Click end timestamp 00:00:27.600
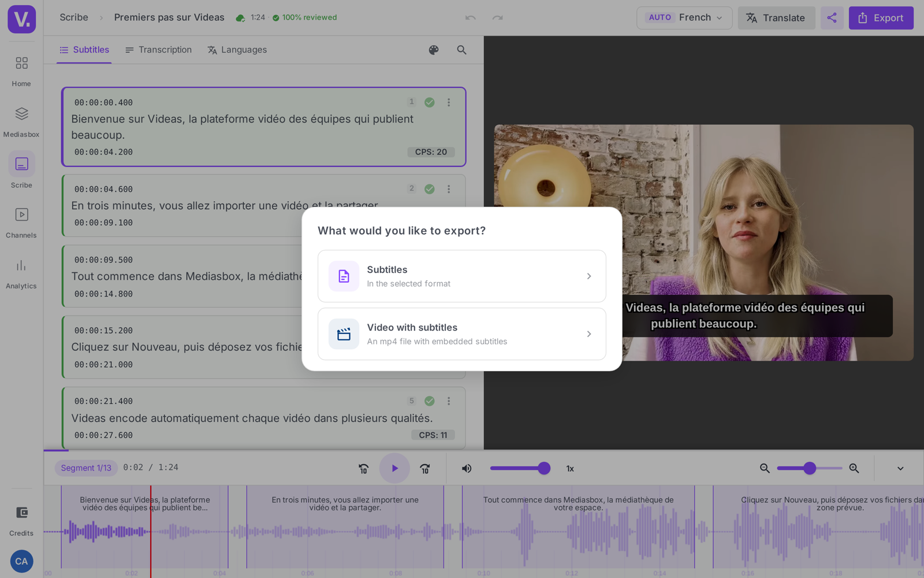Screen dimensions: 924x578 (103, 436)
